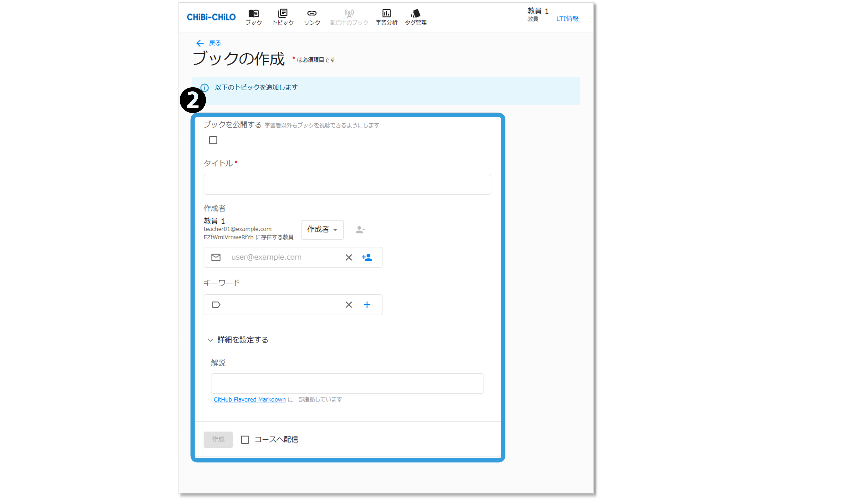The height and width of the screenshot is (500, 868).
Task: Enable the ブックを公開する checkbox
Action: point(213,140)
